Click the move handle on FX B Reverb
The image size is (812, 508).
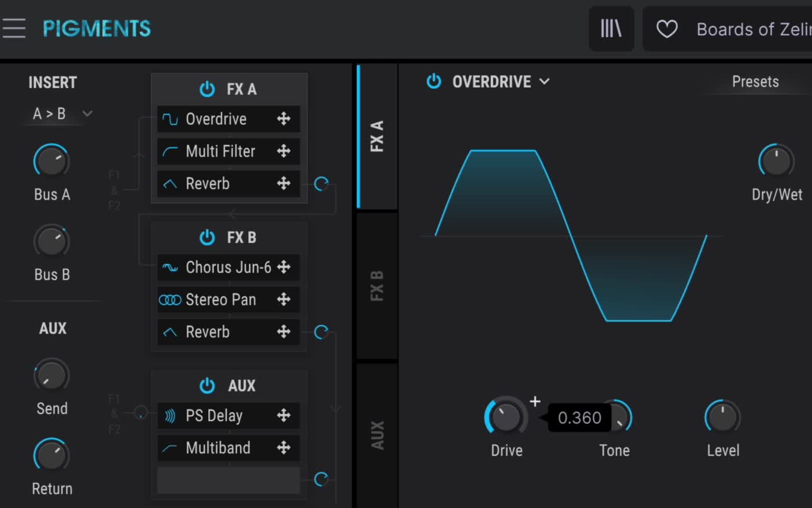[284, 332]
